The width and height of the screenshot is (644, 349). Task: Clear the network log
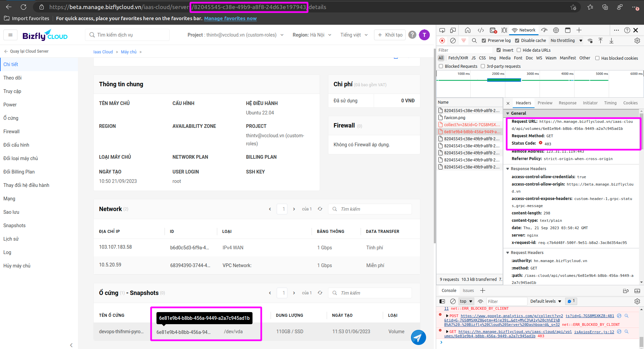click(x=453, y=41)
